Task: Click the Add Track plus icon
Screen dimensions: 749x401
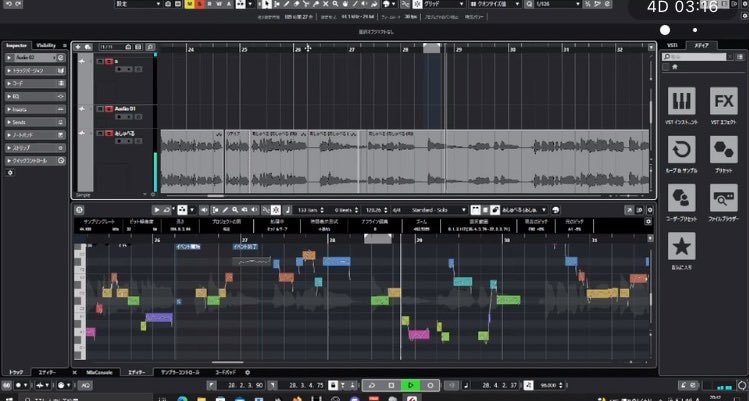Action: pyautogui.click(x=78, y=47)
